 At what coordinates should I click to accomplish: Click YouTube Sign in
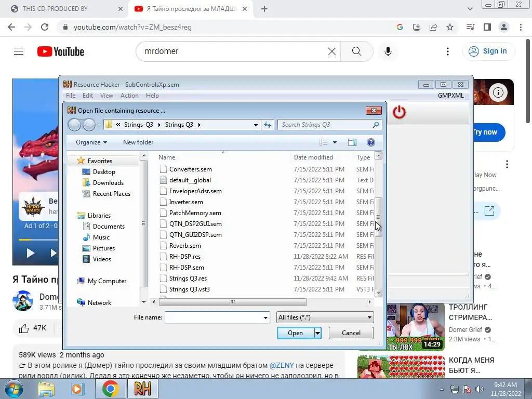(488, 51)
